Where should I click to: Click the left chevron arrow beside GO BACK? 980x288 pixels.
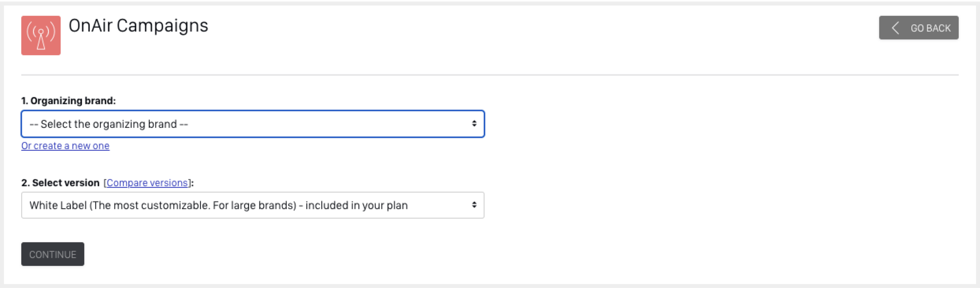(x=895, y=28)
